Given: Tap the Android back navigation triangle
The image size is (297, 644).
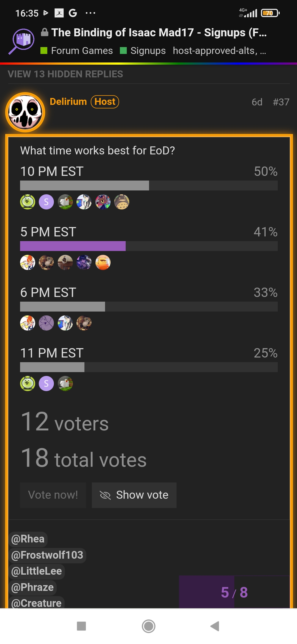Looking at the screenshot, I should coord(215,626).
